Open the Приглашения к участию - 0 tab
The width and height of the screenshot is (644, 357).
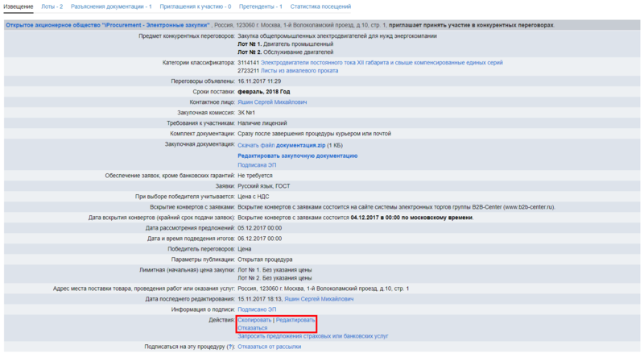coord(196,6)
